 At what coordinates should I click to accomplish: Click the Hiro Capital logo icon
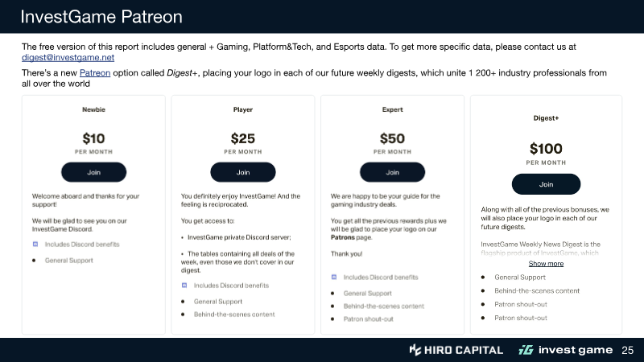pyautogui.click(x=415, y=350)
